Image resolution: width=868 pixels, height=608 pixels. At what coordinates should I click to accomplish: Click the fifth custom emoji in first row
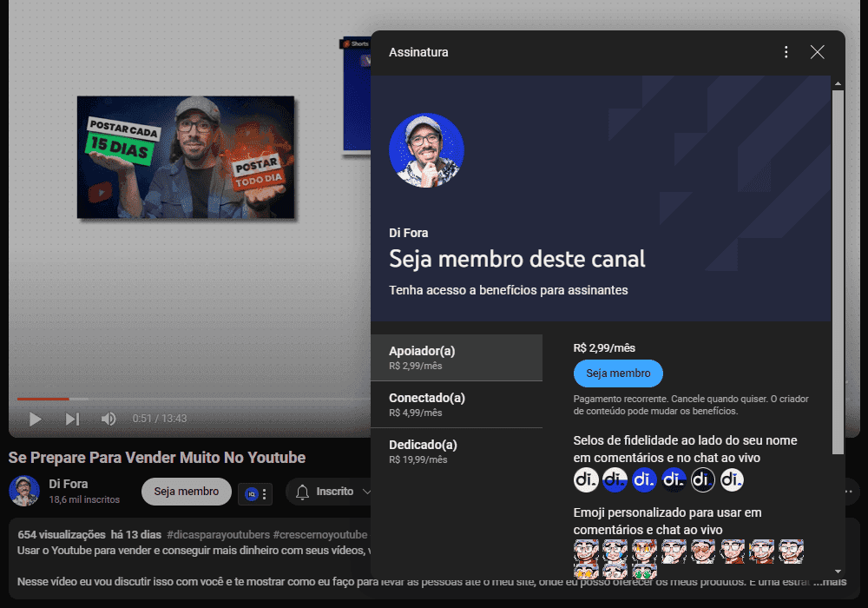[x=703, y=552]
